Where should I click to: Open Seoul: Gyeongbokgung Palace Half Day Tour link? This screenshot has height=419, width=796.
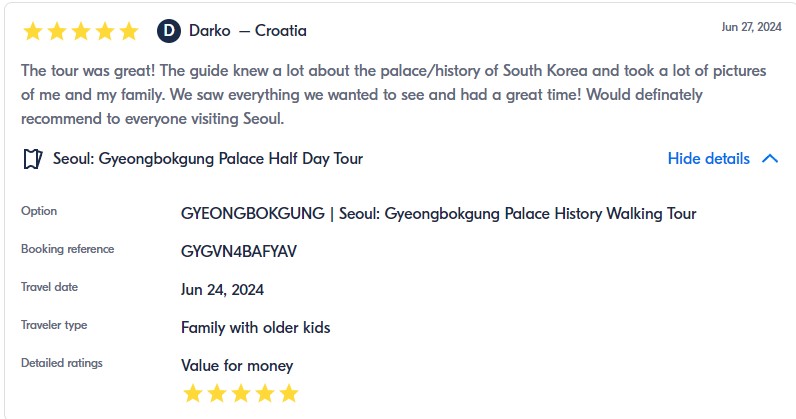click(207, 158)
